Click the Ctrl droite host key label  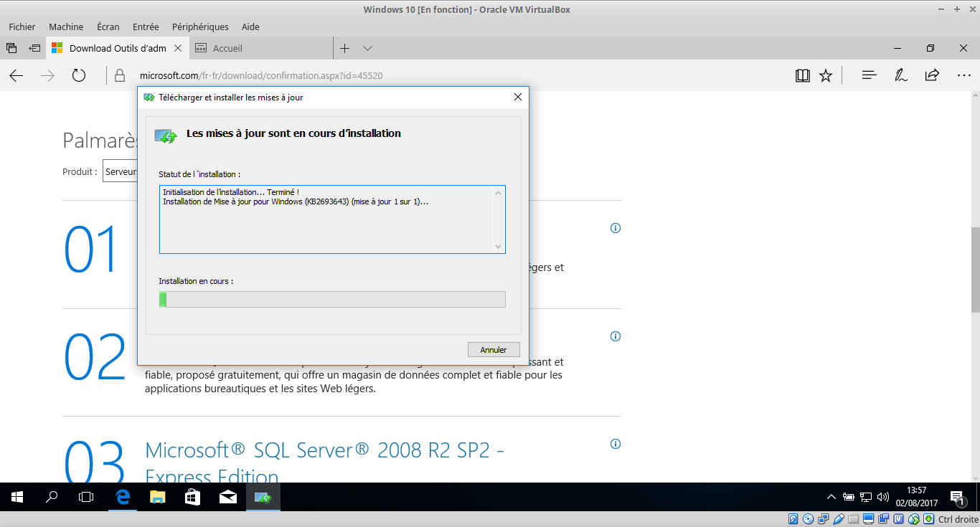958,519
